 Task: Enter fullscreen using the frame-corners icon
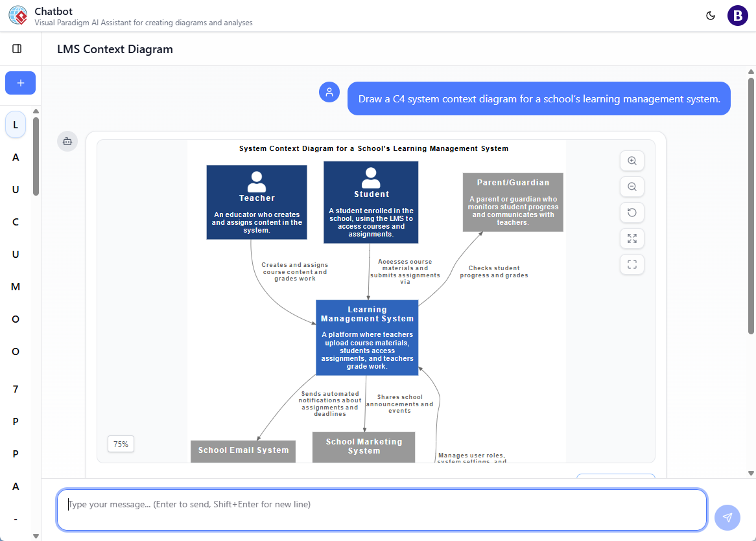pyautogui.click(x=632, y=264)
